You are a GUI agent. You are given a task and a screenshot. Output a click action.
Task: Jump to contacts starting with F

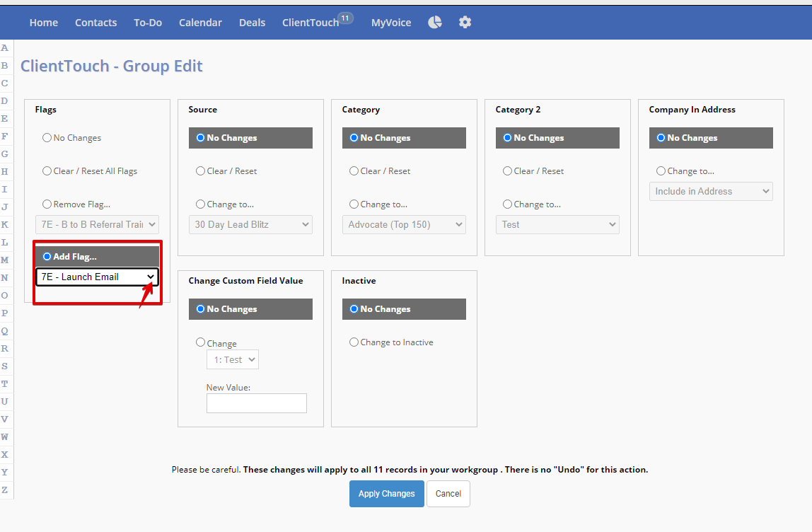[5, 137]
